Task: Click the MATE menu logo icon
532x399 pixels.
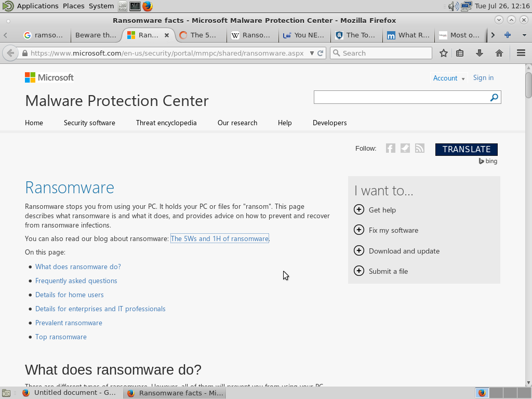Action: click(x=7, y=6)
